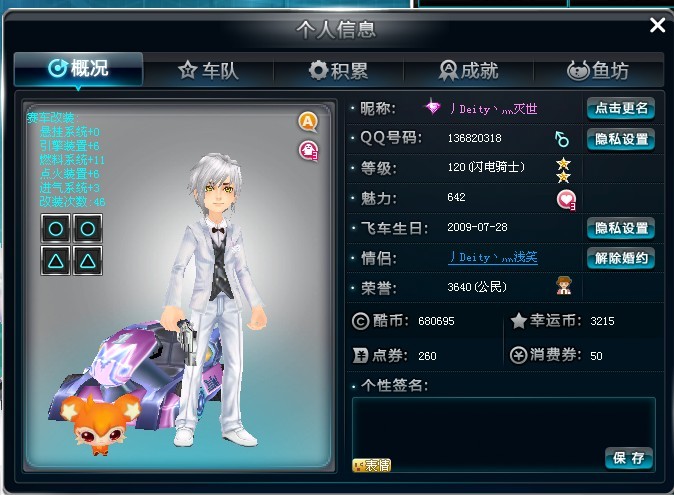Viewport: 674px width, 495px height.
Task: Click the orange fox pet
Action: pos(100,425)
